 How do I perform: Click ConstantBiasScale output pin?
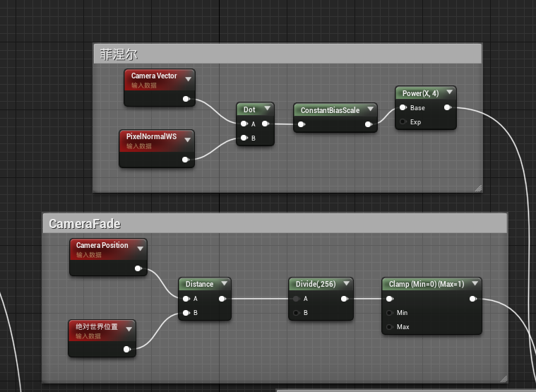point(368,124)
